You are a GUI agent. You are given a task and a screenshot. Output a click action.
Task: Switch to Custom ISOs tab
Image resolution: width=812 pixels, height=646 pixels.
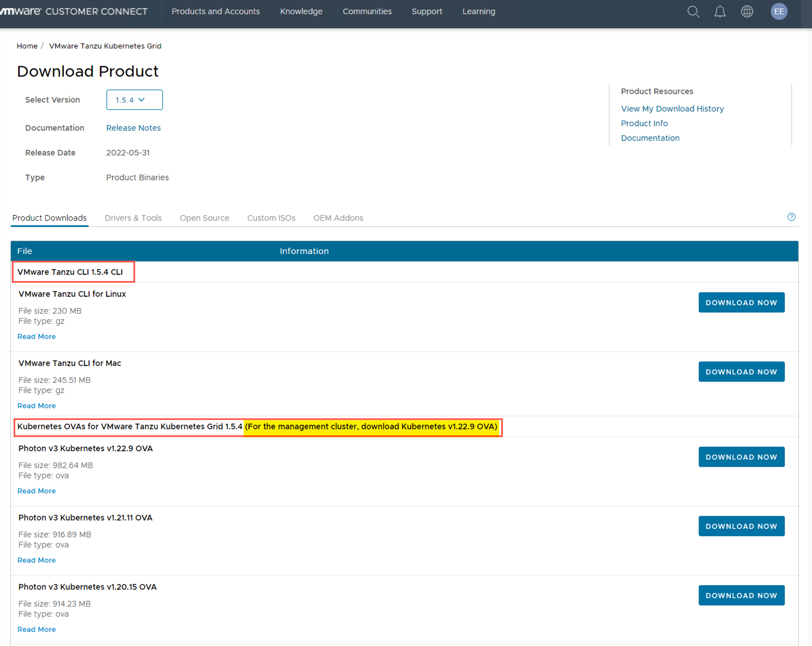[271, 218]
